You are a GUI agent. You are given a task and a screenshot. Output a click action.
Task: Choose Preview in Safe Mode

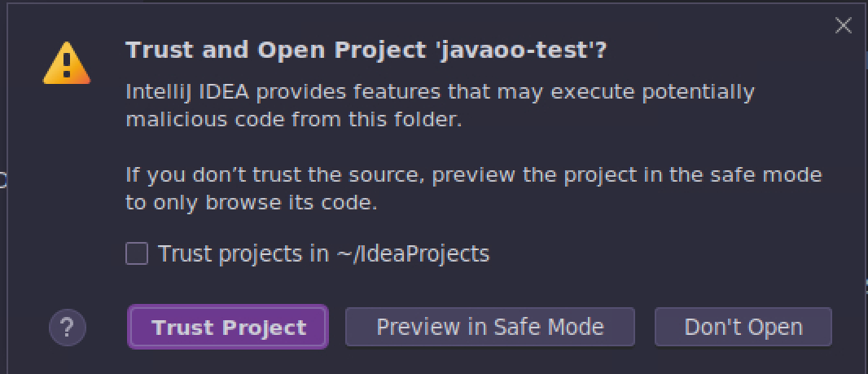point(490,327)
